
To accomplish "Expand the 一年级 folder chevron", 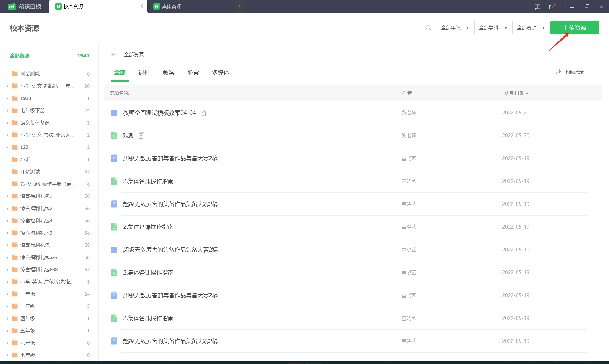I will click(7, 294).
